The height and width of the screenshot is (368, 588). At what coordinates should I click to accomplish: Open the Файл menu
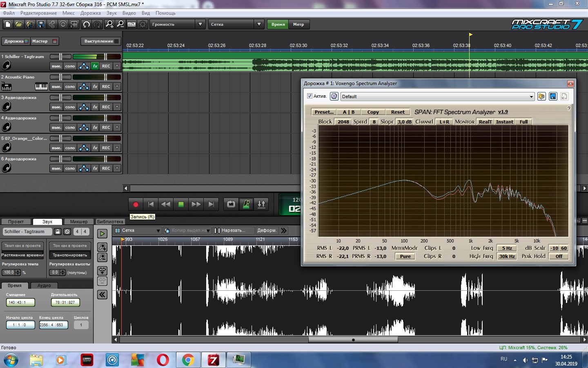(x=9, y=13)
